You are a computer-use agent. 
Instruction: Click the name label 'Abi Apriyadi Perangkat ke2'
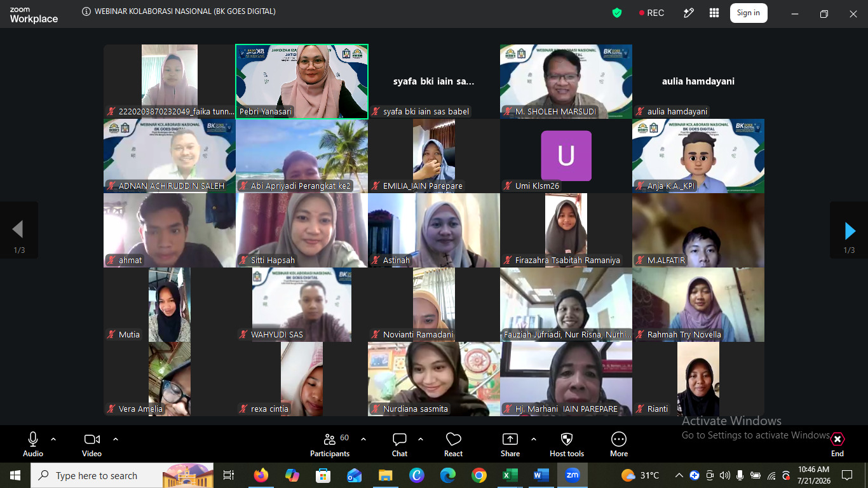pyautogui.click(x=301, y=186)
